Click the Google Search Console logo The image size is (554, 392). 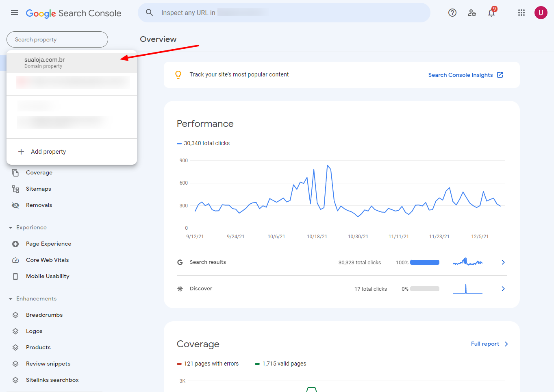point(74,13)
